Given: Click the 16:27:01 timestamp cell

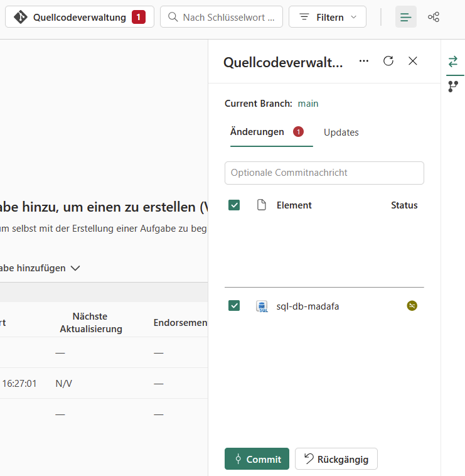Looking at the screenshot, I should pos(19,384).
